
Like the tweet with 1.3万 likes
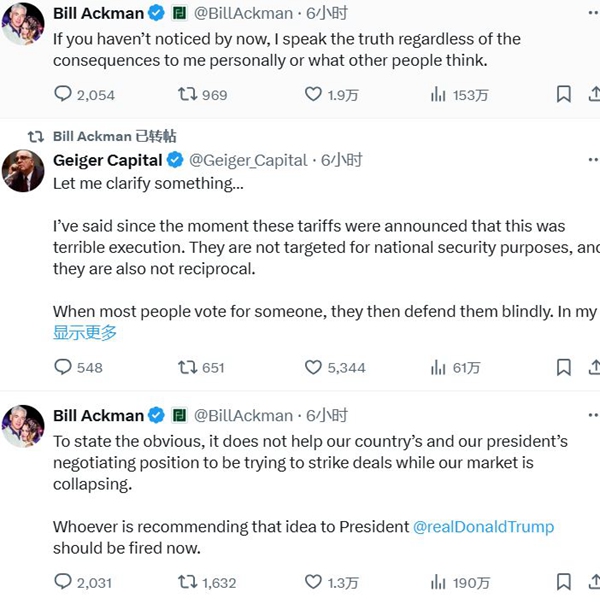coord(313,581)
